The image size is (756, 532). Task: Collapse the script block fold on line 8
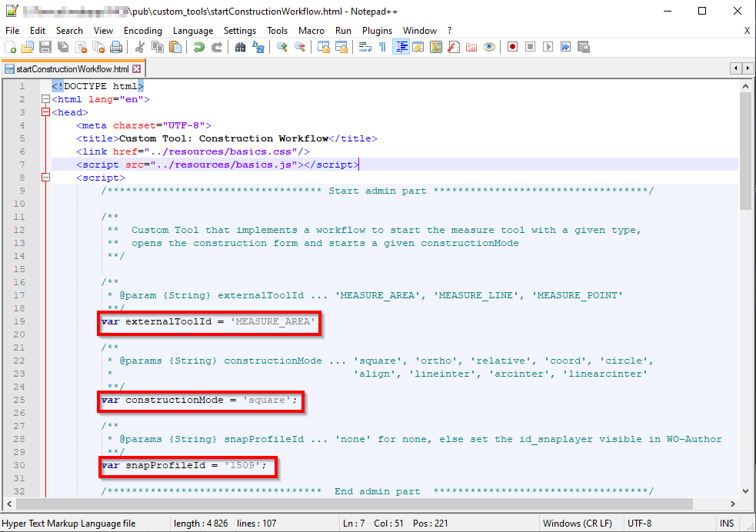pos(45,177)
